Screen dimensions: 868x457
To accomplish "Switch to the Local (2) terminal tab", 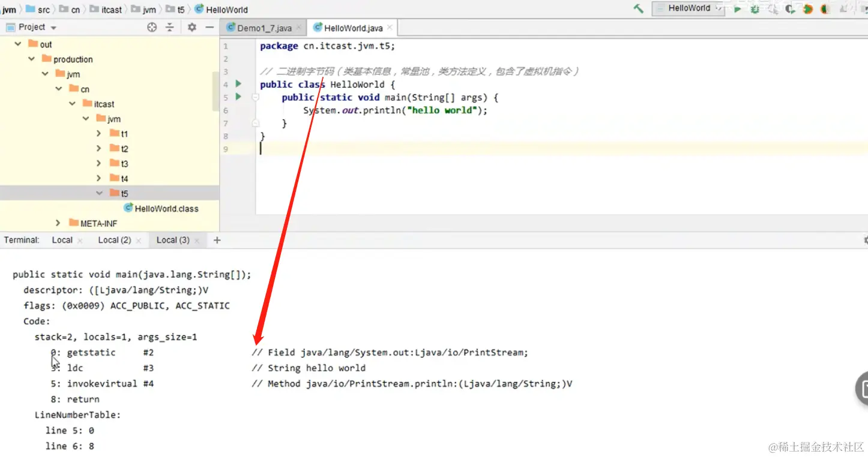I will coord(114,240).
